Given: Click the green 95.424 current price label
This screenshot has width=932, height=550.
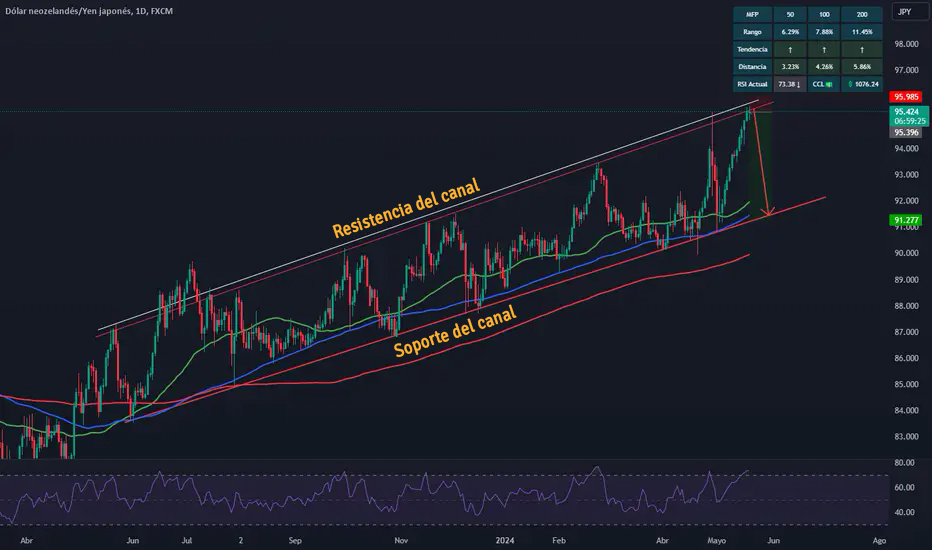Looking at the screenshot, I should (x=907, y=111).
